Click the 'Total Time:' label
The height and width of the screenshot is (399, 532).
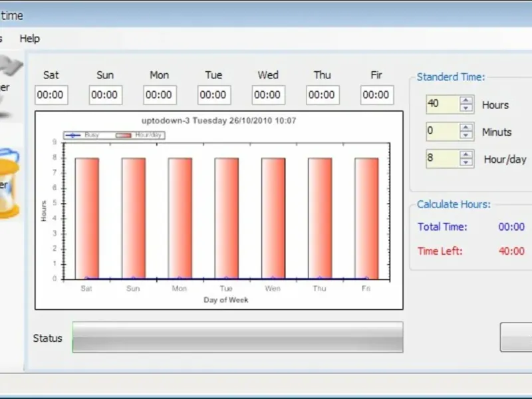pyautogui.click(x=442, y=227)
